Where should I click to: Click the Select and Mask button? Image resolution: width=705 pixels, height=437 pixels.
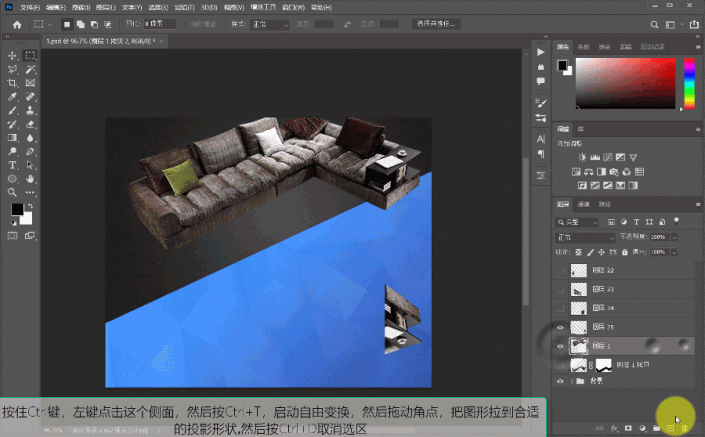coord(435,24)
